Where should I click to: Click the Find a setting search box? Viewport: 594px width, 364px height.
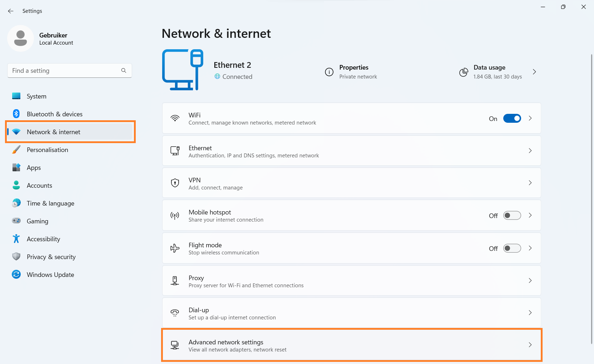(70, 71)
